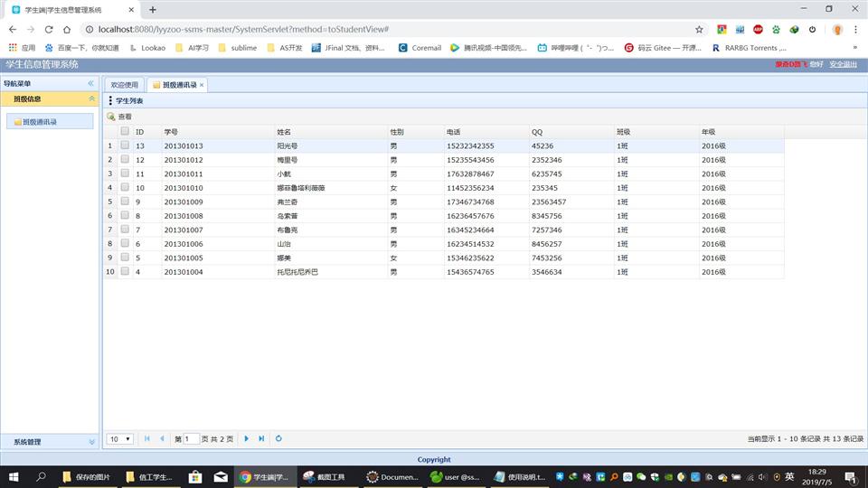
Task: Click the 查看 magnifier toolbar button
Action: click(119, 117)
